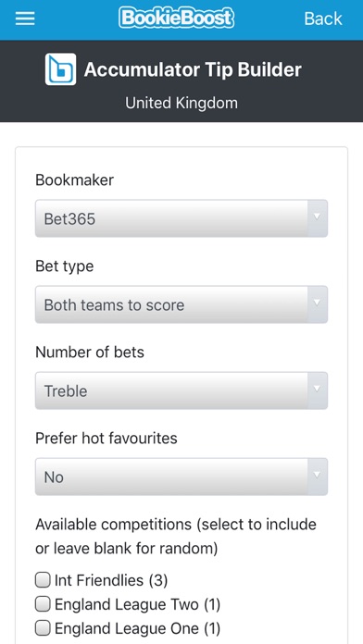This screenshot has width=363, height=644.
Task: Click the Bookmaker dropdown arrow
Action: point(317,217)
